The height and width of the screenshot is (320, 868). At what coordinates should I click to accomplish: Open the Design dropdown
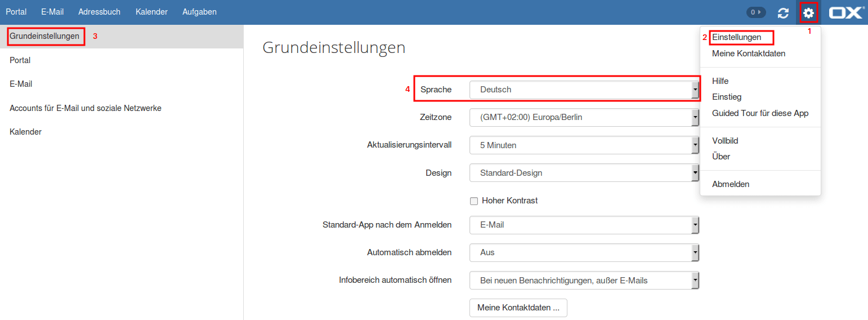click(584, 173)
